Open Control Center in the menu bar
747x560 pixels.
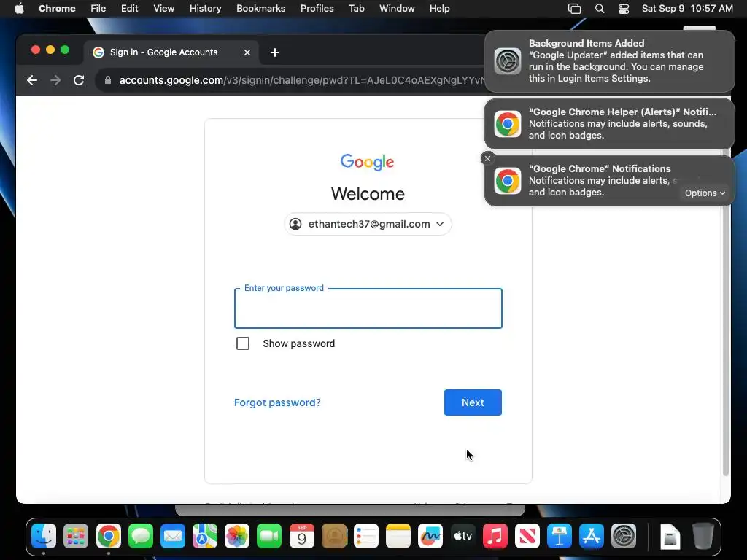pyautogui.click(x=624, y=9)
